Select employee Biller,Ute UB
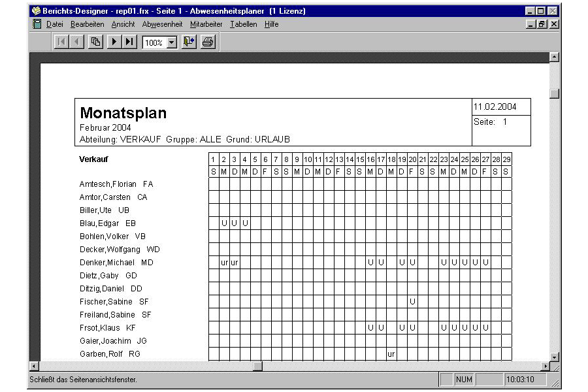Image resolution: width=588 pixels, height=392 pixels. [x=105, y=210]
